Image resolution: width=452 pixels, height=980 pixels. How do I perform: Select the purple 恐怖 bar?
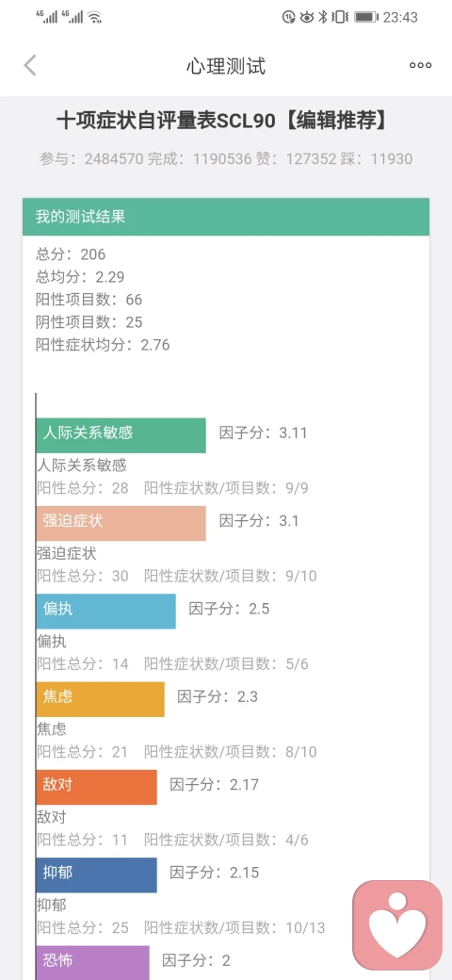(x=93, y=962)
